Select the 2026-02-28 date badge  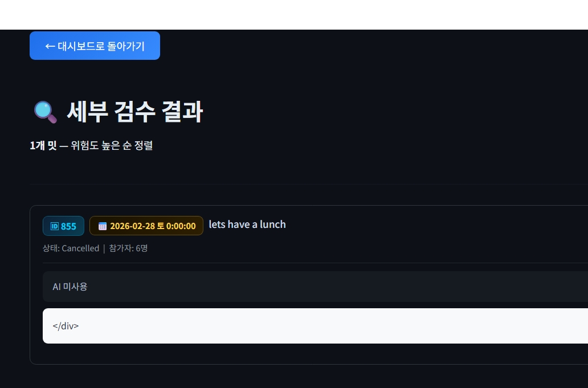tap(146, 226)
